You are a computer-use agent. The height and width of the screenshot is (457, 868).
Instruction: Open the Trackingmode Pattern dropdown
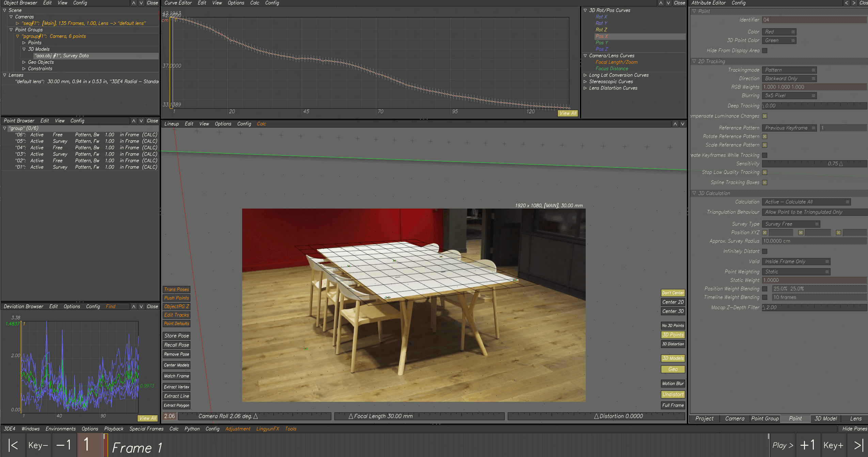coord(789,70)
